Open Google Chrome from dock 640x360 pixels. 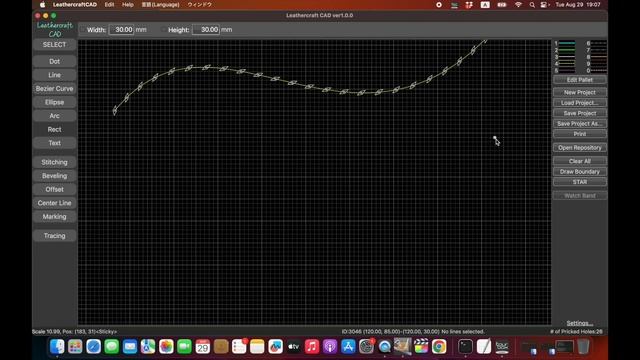439,347
